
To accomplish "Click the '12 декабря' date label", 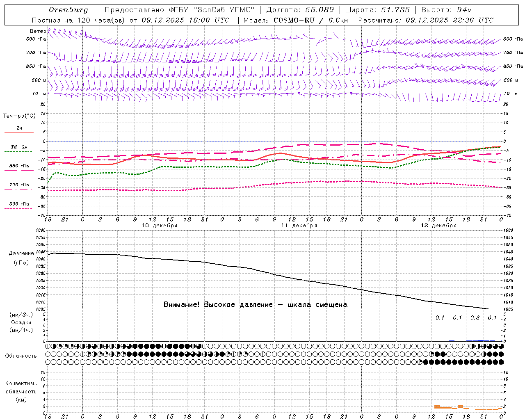I will (x=438, y=226).
